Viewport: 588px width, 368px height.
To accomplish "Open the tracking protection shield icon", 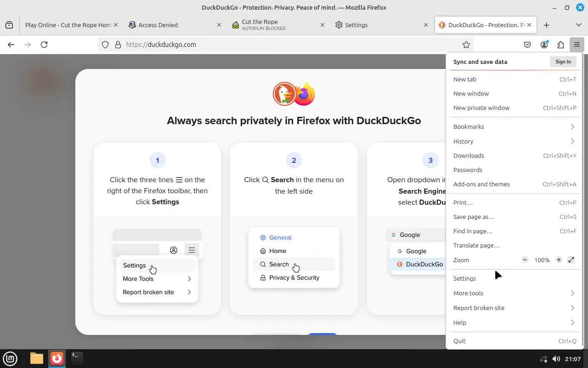I will click(x=105, y=45).
